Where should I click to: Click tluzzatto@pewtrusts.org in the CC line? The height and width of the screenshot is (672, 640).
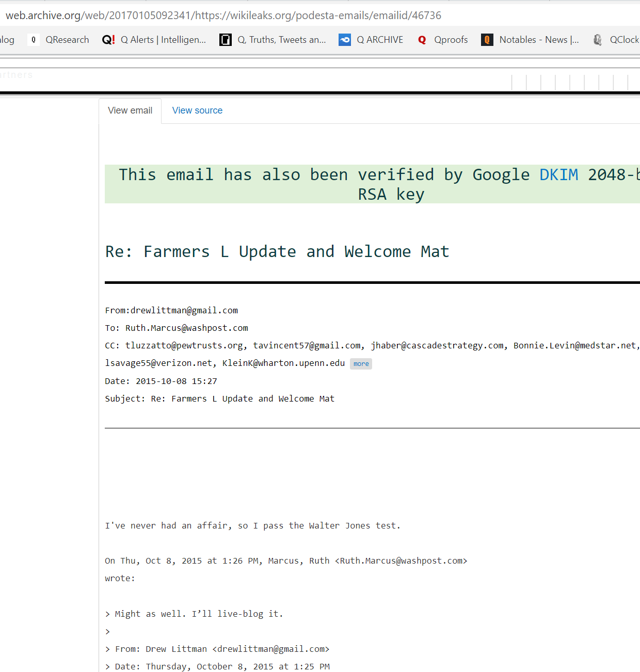point(184,346)
